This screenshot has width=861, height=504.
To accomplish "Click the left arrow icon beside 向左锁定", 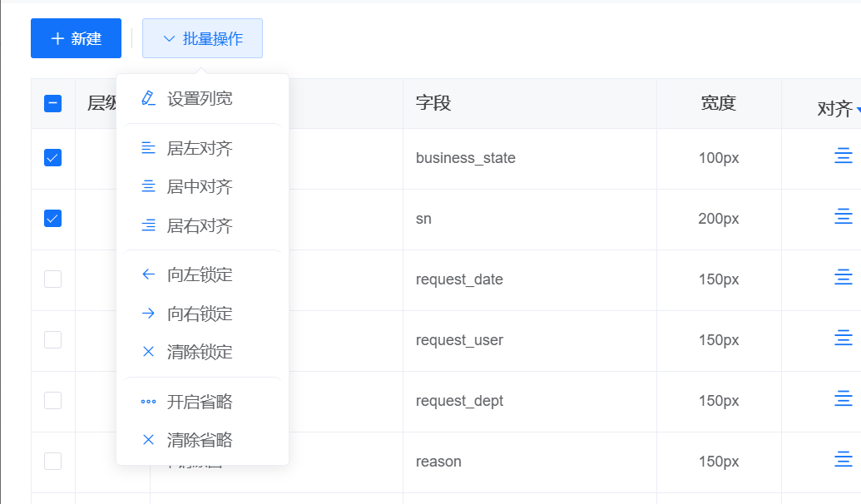I will coord(148,274).
